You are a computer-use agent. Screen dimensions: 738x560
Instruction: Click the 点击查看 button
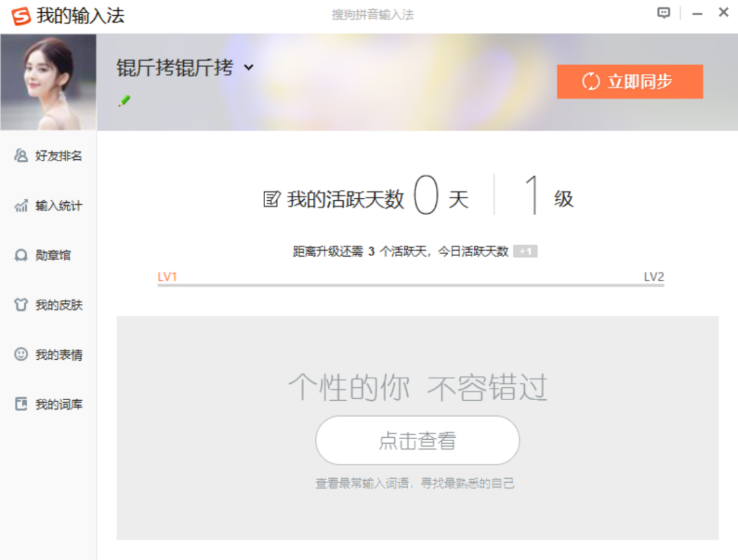[x=417, y=440]
